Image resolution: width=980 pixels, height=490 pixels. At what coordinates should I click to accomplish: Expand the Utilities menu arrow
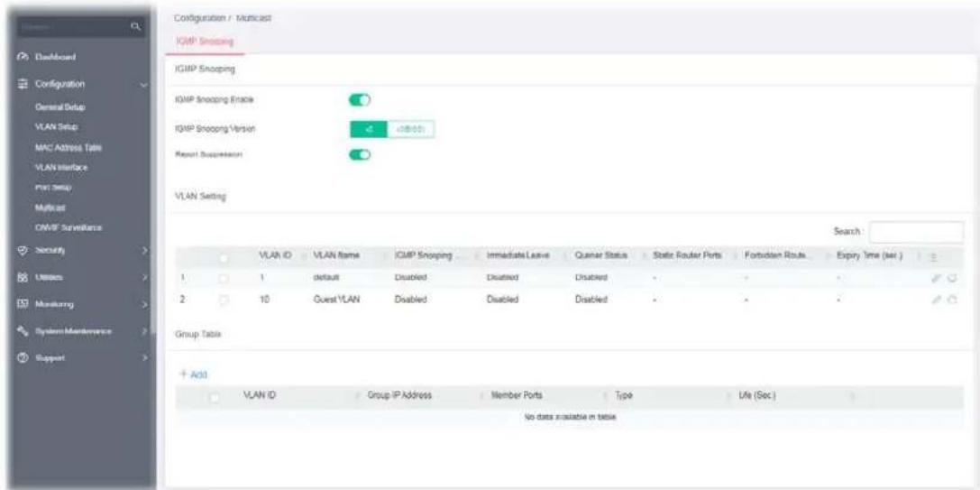coord(143,277)
